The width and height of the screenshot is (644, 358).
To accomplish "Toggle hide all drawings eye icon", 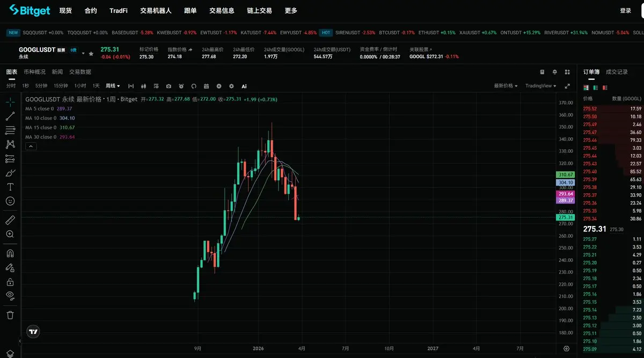I will (10, 296).
